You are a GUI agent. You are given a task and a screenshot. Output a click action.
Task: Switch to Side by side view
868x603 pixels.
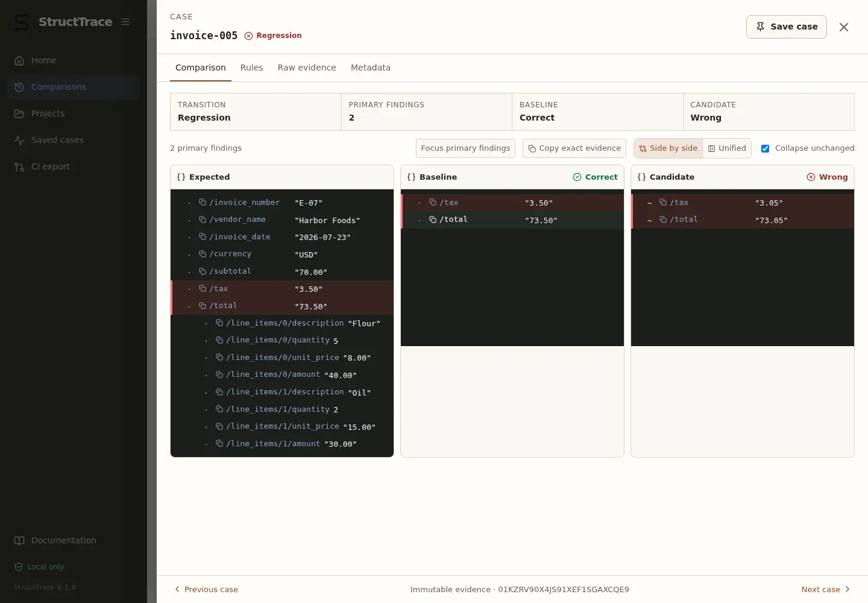click(x=668, y=148)
